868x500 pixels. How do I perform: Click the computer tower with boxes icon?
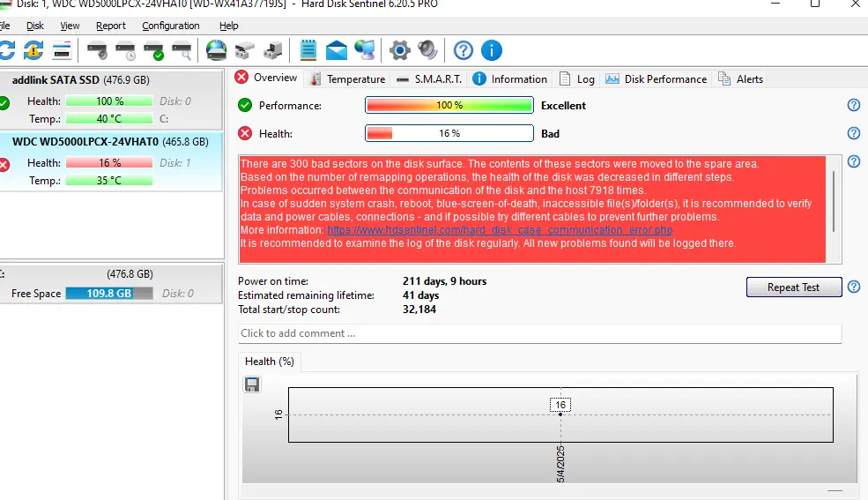[272, 50]
